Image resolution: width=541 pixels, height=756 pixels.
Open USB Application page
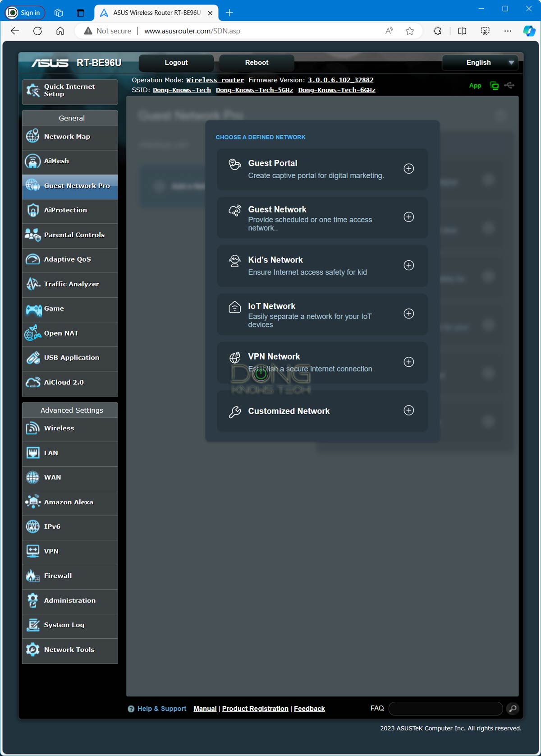point(70,358)
